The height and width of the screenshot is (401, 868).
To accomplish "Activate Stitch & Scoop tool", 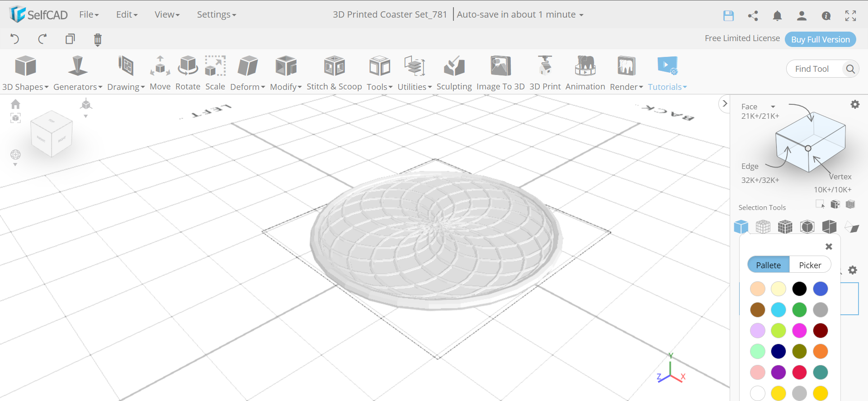I will point(334,73).
